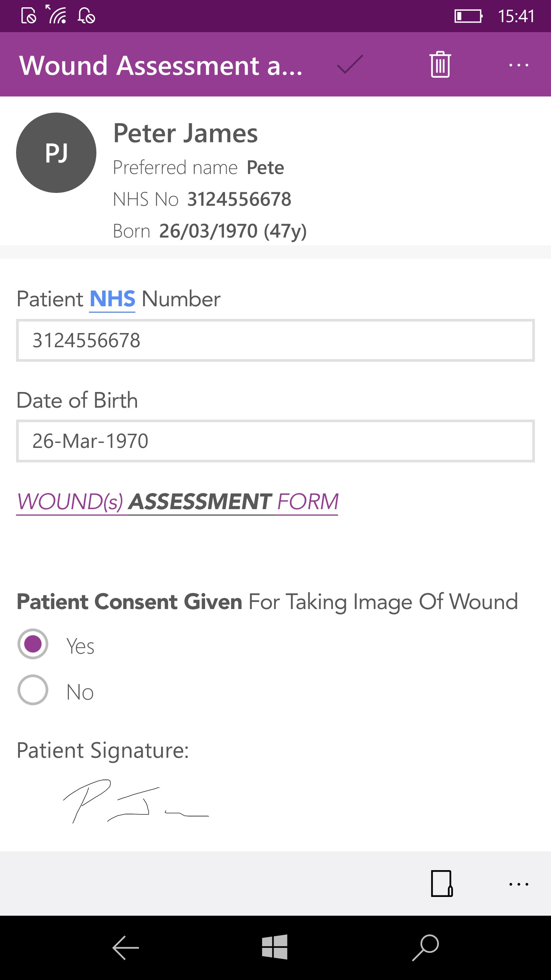The height and width of the screenshot is (980, 551).
Task: Open top header more options ellipsis
Action: (518, 65)
